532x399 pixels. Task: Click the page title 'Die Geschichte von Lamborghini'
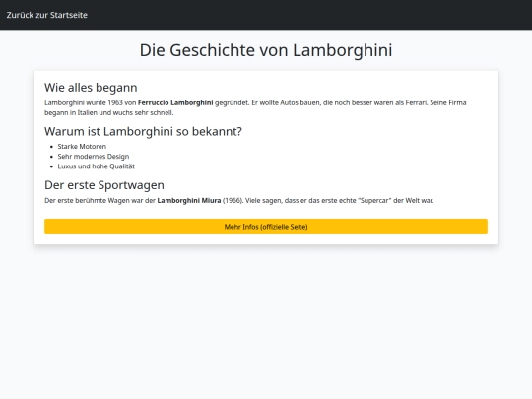[x=266, y=50]
